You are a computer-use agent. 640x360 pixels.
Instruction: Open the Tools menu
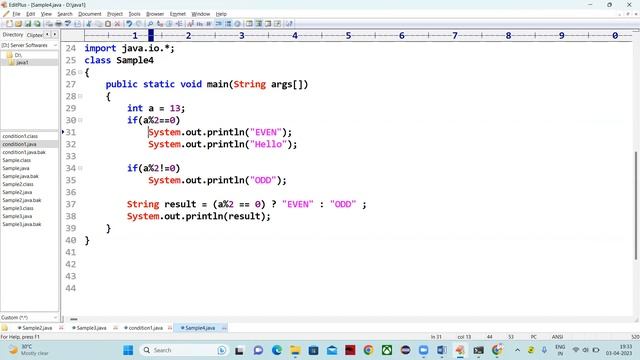(x=134, y=14)
